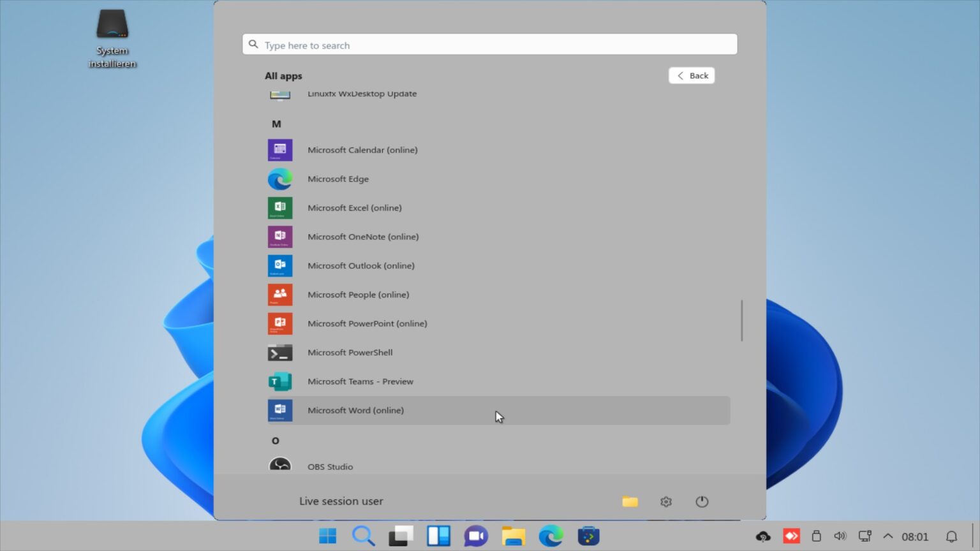
Task: Launch Edge browser from the taskbar
Action: [551, 536]
